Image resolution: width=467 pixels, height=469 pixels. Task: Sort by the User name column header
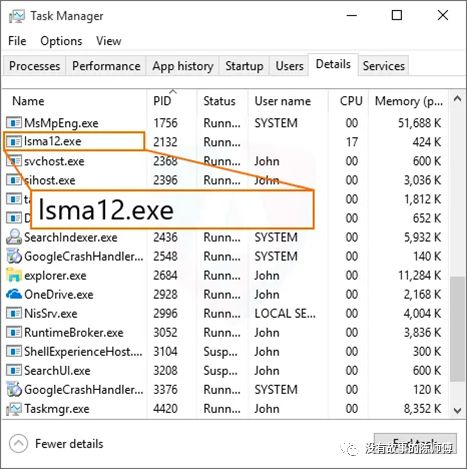coord(283,101)
